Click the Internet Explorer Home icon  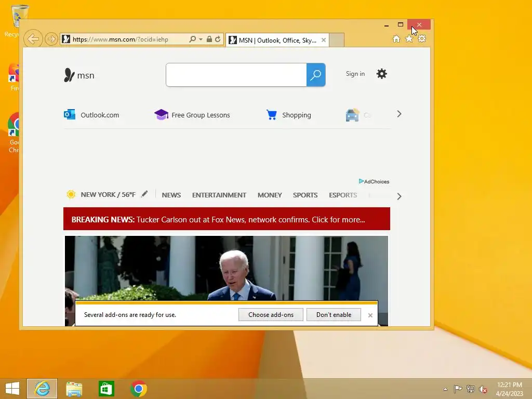point(396,39)
